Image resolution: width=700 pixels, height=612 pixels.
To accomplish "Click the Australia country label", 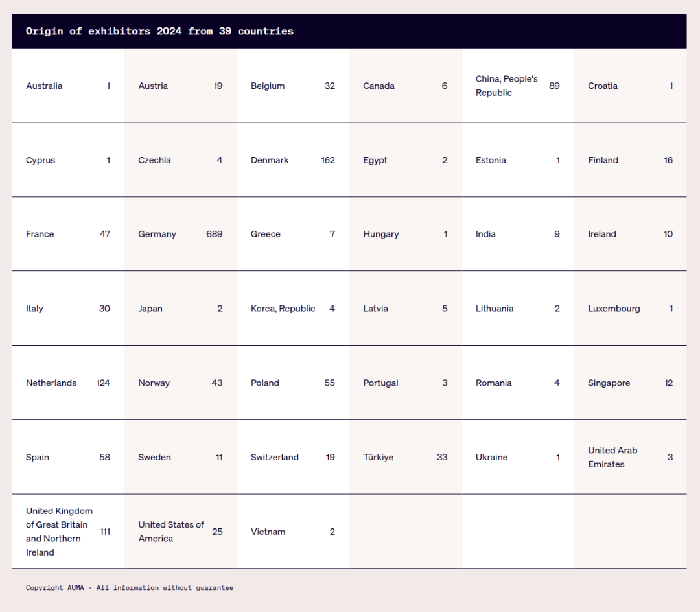I will click(x=44, y=86).
